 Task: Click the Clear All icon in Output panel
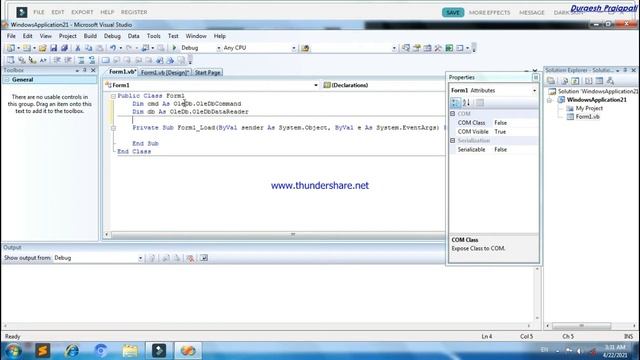(x=190, y=258)
